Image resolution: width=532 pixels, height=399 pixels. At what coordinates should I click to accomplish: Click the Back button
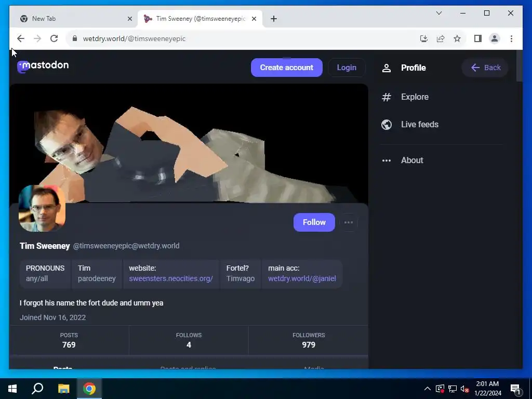pos(485,68)
